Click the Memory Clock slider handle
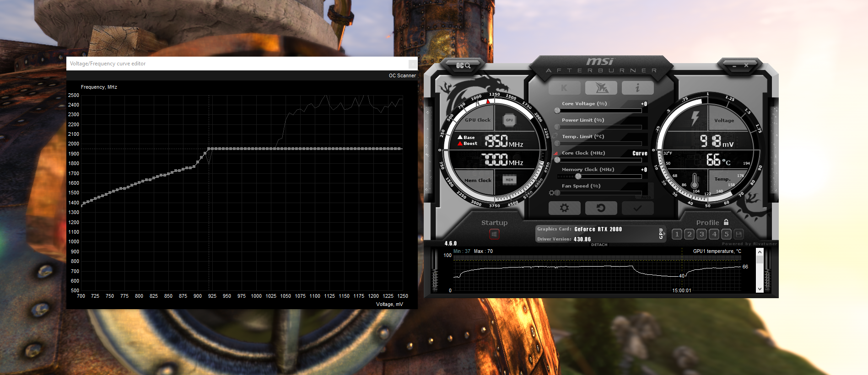 click(578, 176)
